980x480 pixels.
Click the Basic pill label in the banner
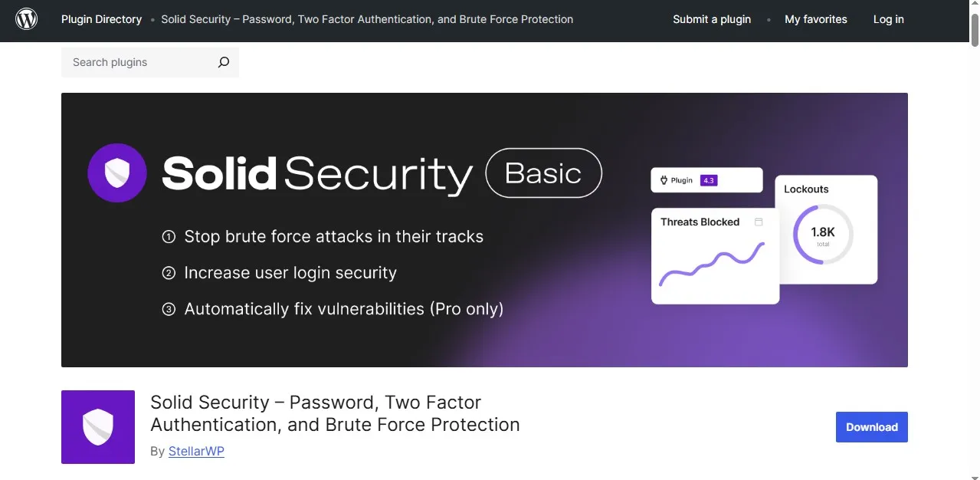(x=543, y=173)
